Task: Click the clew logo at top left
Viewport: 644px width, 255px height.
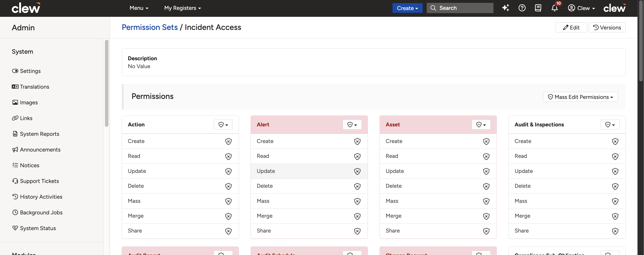Action: 26,8
